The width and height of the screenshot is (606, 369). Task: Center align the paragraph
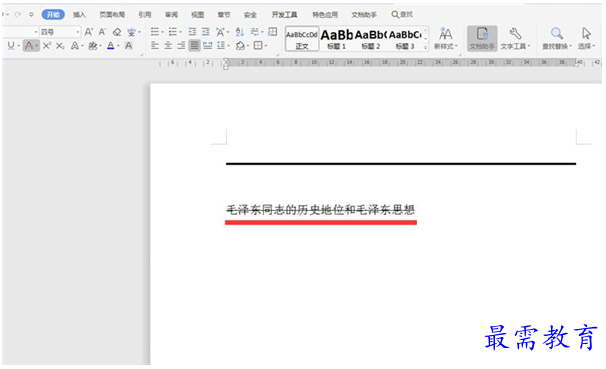click(168, 46)
